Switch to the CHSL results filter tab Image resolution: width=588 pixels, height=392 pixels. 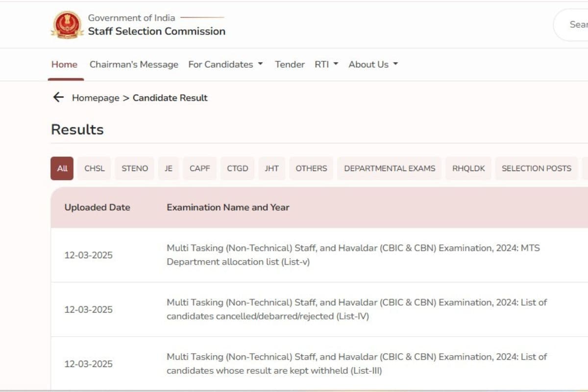coord(94,168)
